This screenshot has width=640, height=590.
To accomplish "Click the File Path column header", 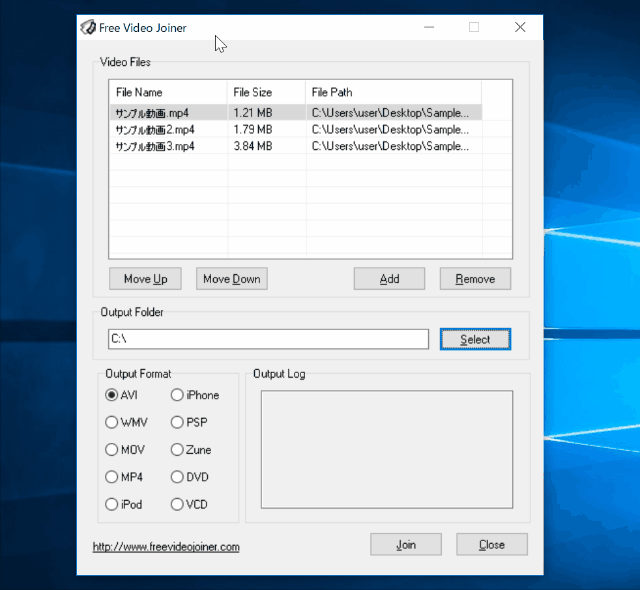I will 393,92.
